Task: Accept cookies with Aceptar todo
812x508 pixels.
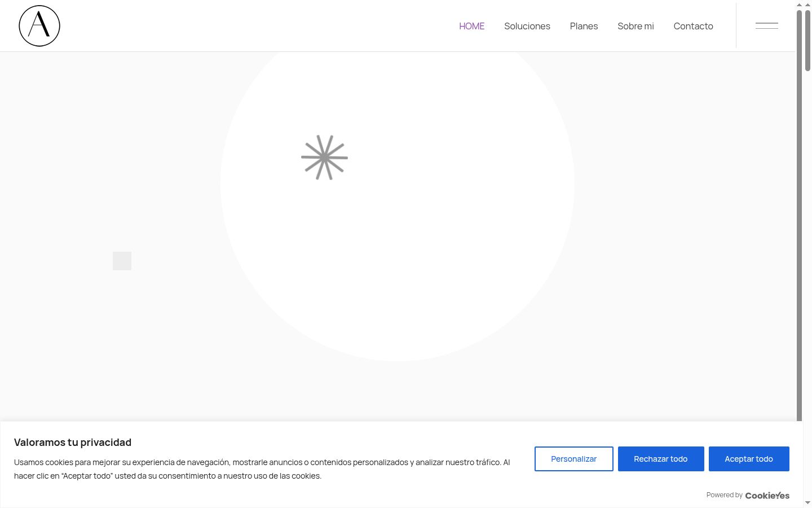Action: tap(749, 459)
